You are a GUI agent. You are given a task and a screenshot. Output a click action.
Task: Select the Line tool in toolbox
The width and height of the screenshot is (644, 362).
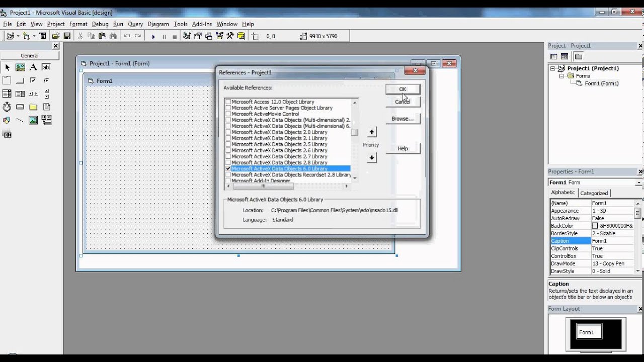tap(20, 120)
